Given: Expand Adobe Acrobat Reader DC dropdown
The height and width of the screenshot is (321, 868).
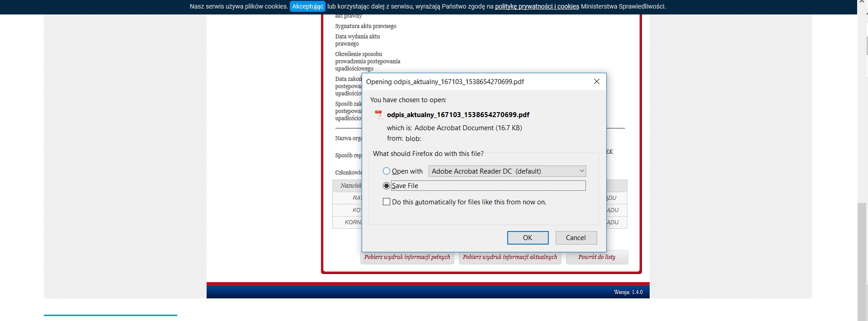Looking at the screenshot, I should click(x=507, y=171).
